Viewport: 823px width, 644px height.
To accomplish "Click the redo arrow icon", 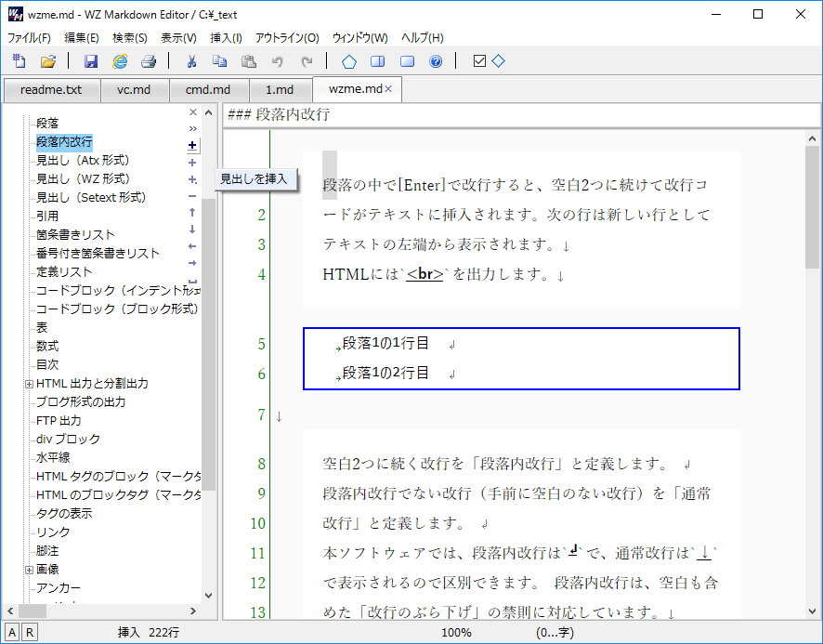I will (x=307, y=61).
